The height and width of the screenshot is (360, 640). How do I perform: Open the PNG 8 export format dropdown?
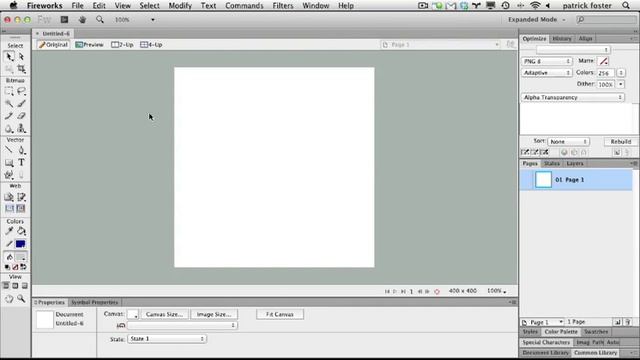point(547,61)
